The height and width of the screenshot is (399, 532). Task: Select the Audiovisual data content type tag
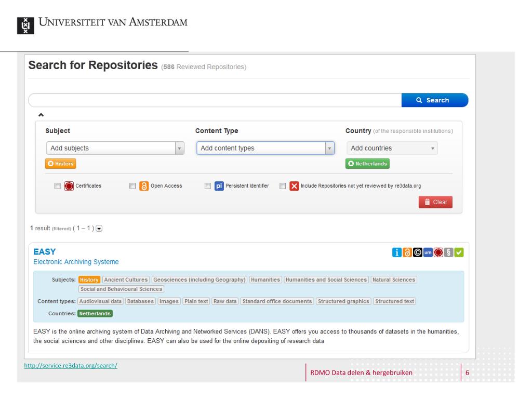tap(100, 301)
